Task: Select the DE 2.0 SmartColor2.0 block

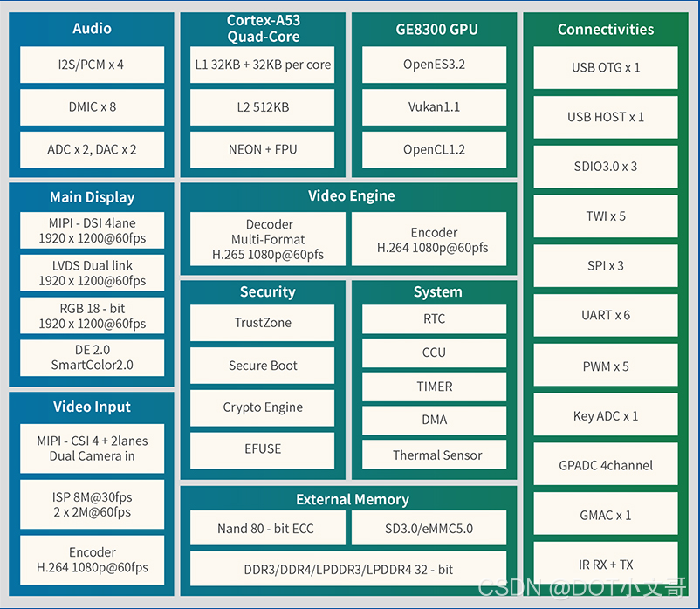Action: [92, 358]
